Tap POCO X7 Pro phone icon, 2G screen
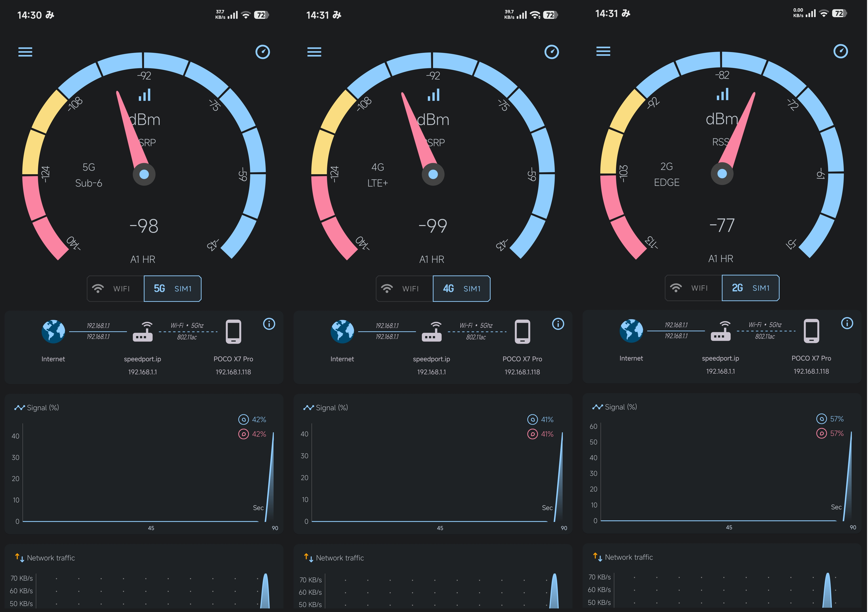The width and height of the screenshot is (868, 612). pyautogui.click(x=811, y=331)
